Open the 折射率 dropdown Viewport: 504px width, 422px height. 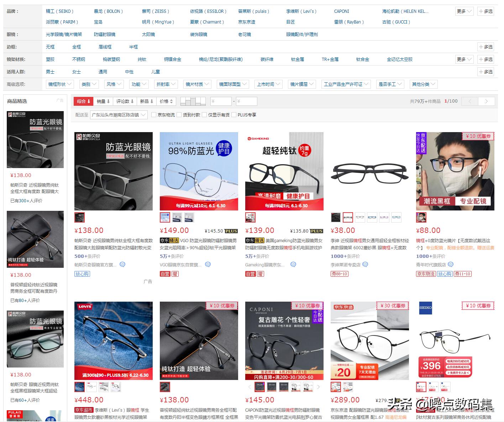click(x=166, y=84)
